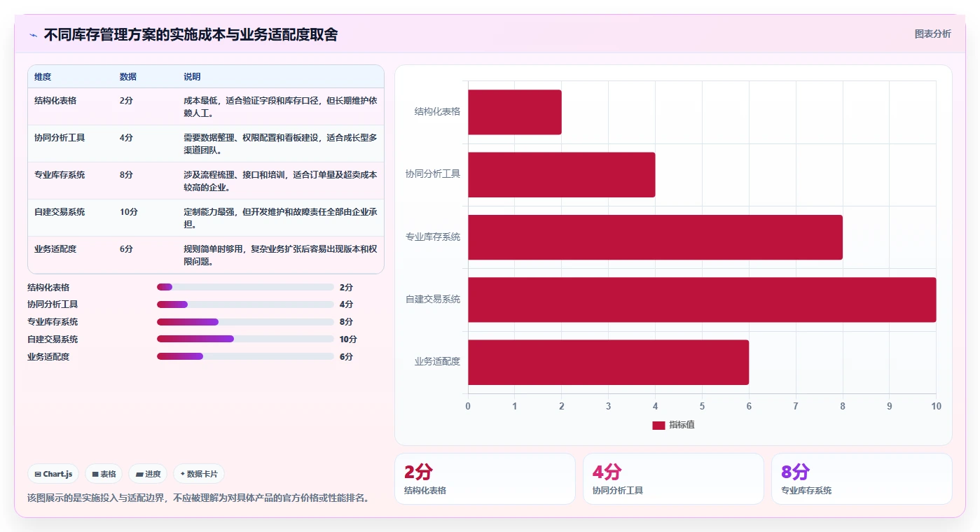Image resolution: width=980 pixels, height=532 pixels.
Task: Click the 数据 column header
Action: [x=128, y=77]
